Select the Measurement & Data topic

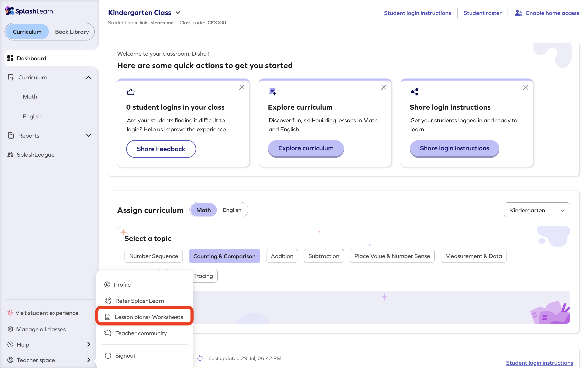(473, 256)
